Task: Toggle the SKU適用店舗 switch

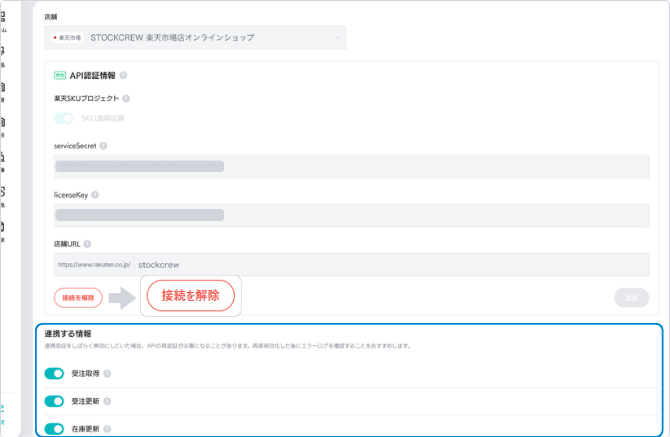Action: click(x=64, y=118)
